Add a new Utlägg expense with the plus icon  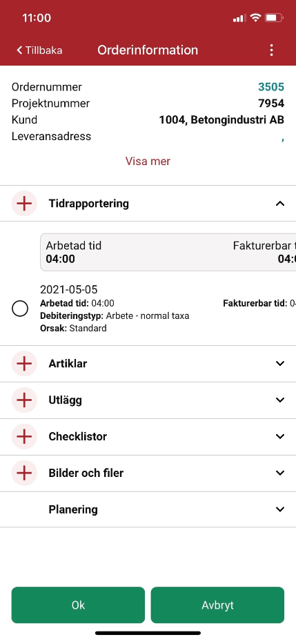[x=24, y=400]
